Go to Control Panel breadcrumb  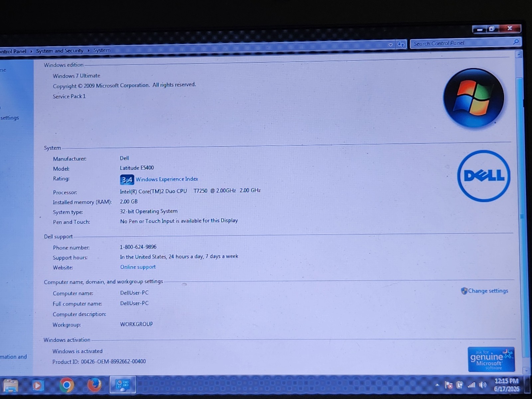(x=13, y=51)
